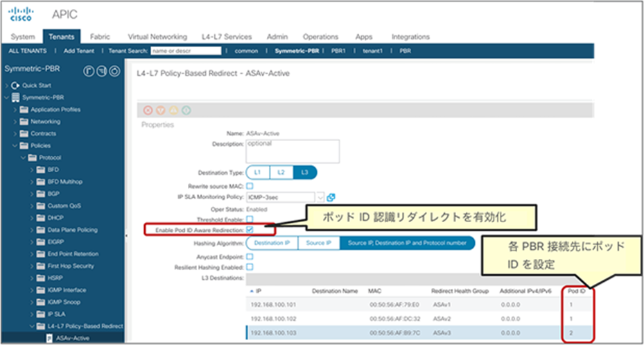Open the Operations tab

coord(320,37)
